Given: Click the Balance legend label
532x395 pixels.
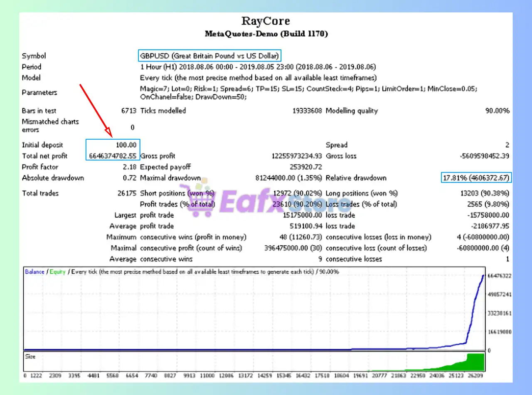Looking at the screenshot, I should tap(34, 272).
